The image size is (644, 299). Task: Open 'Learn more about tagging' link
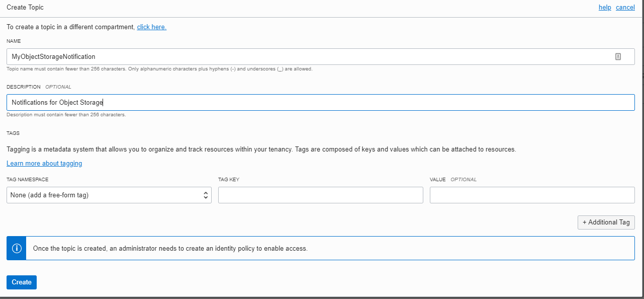click(x=44, y=163)
